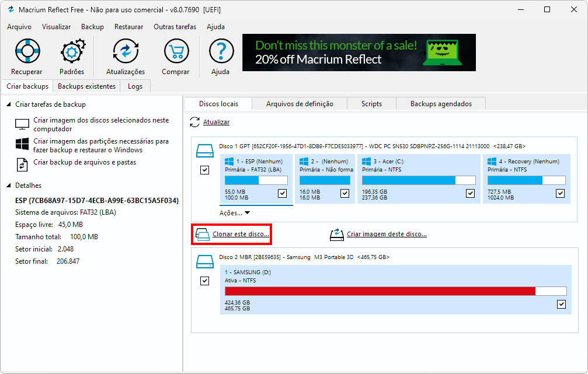Viewport: 588px width, 374px height.
Task: Click the Sistema de arquivos FAT32 line
Action: 65,212
